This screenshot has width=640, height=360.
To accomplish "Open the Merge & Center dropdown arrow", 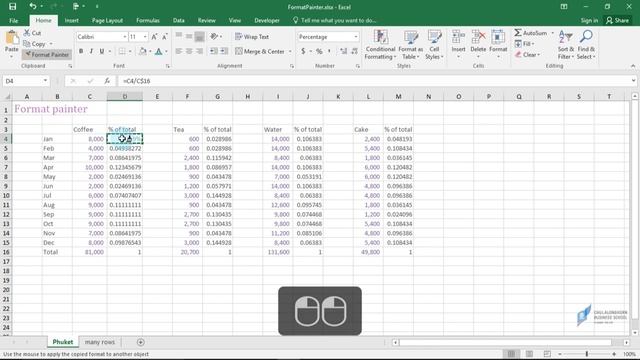I will click(x=290, y=51).
